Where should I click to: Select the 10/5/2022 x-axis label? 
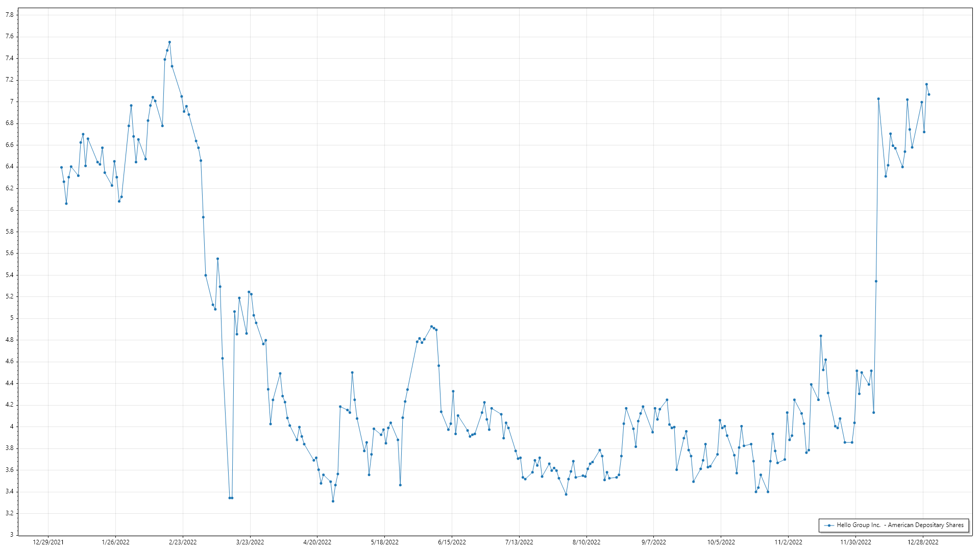[x=721, y=542]
